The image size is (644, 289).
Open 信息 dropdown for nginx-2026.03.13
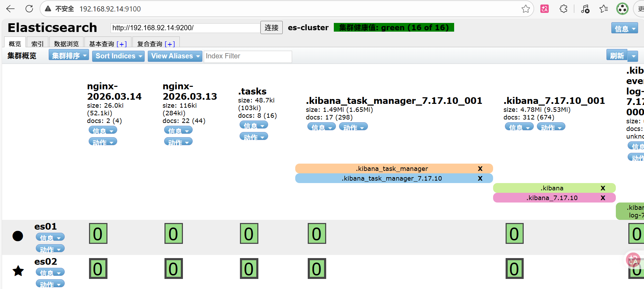click(x=178, y=130)
